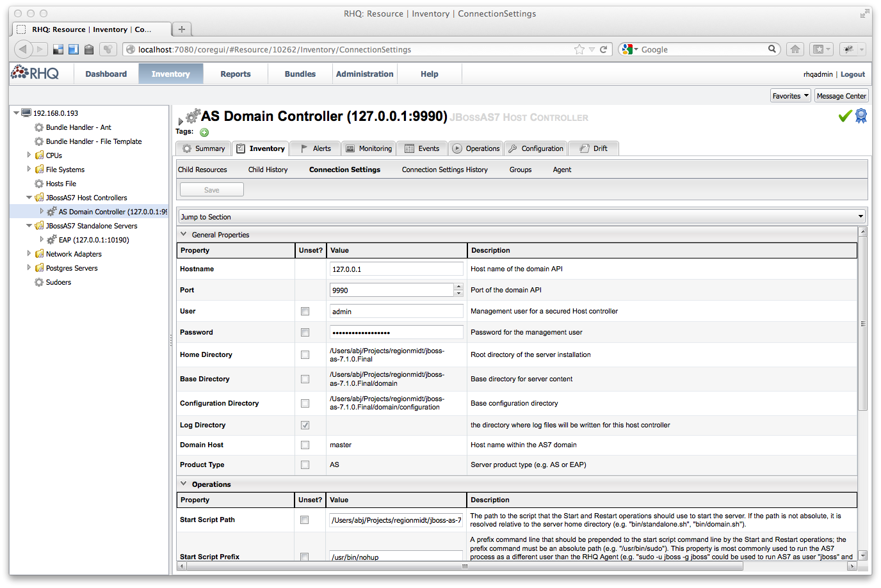Click the blue favorite ribbon badge icon

pos(861,116)
